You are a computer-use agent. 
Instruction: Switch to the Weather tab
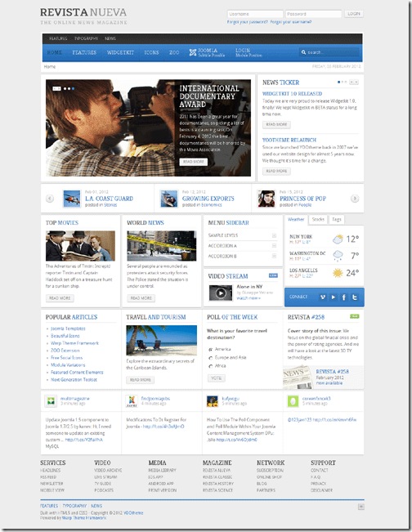click(x=296, y=220)
